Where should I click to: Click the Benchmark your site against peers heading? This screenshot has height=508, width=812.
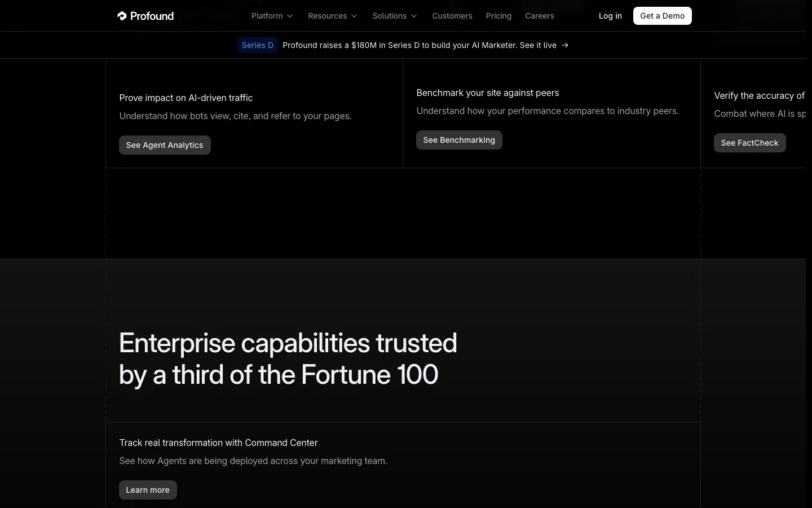tap(488, 93)
